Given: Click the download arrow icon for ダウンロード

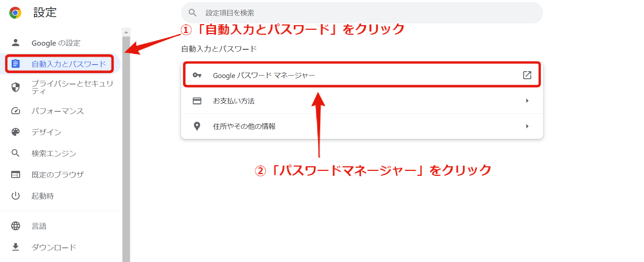Looking at the screenshot, I should click(x=16, y=247).
